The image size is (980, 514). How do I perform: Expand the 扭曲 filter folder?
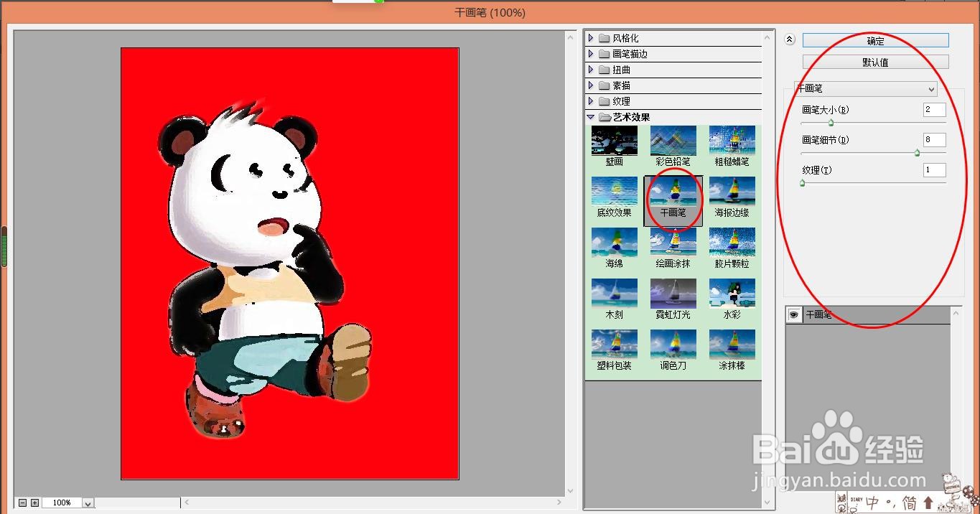(591, 70)
